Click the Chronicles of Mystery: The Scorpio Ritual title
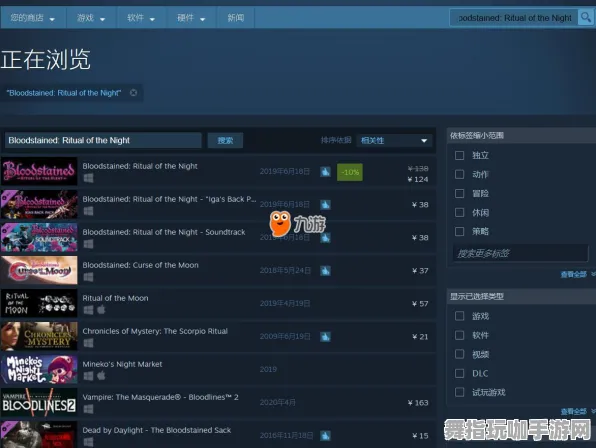 click(x=155, y=331)
